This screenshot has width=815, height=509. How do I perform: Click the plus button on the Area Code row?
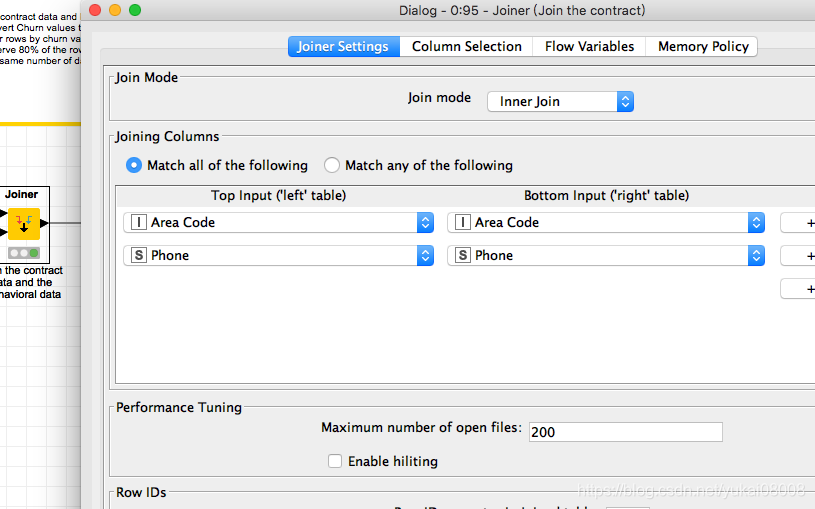pos(800,223)
